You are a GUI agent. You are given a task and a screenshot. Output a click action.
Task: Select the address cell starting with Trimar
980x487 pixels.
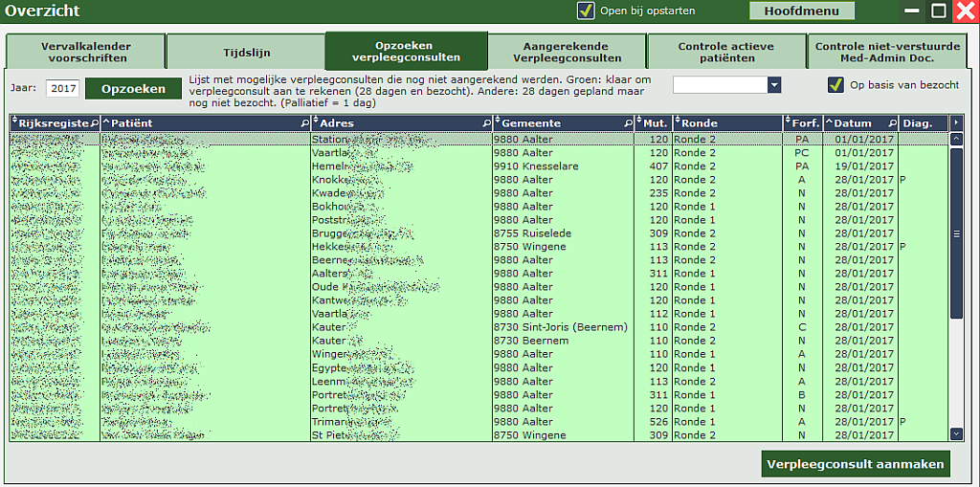point(401,422)
